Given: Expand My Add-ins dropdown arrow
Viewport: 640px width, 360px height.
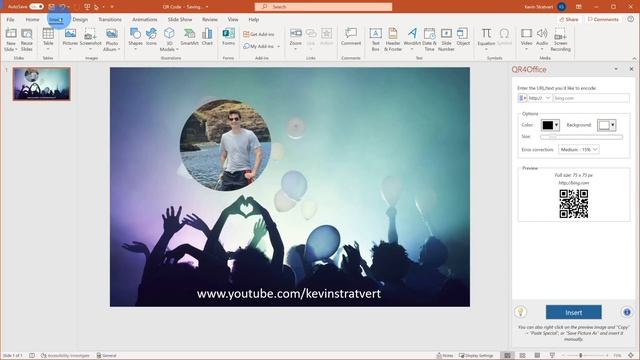Looking at the screenshot, I should click(279, 47).
